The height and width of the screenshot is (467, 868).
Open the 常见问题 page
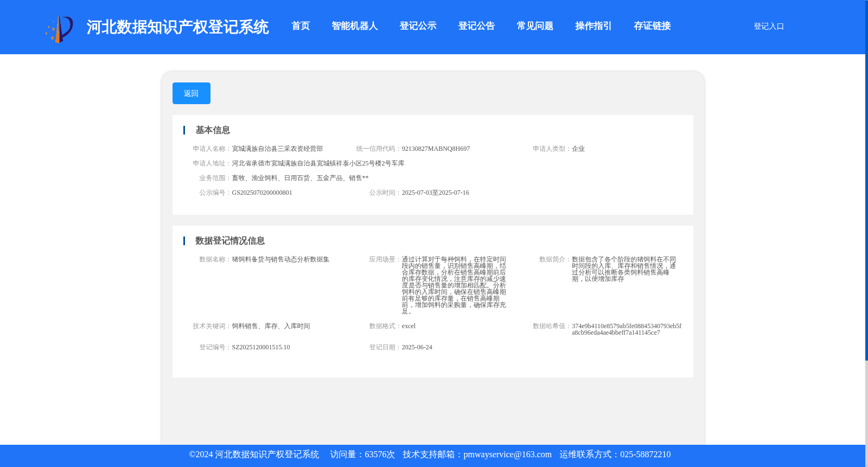(535, 26)
